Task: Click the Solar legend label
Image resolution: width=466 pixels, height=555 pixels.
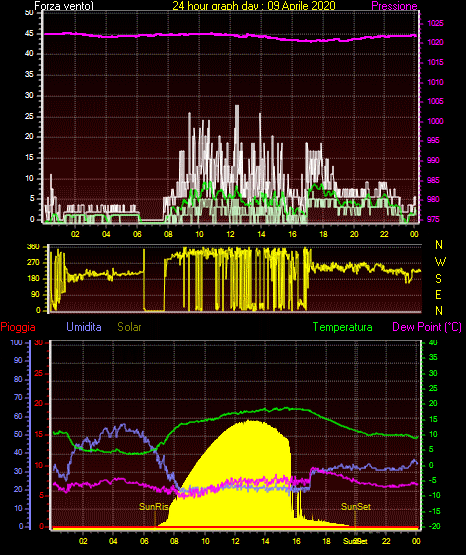Action: pyautogui.click(x=129, y=327)
